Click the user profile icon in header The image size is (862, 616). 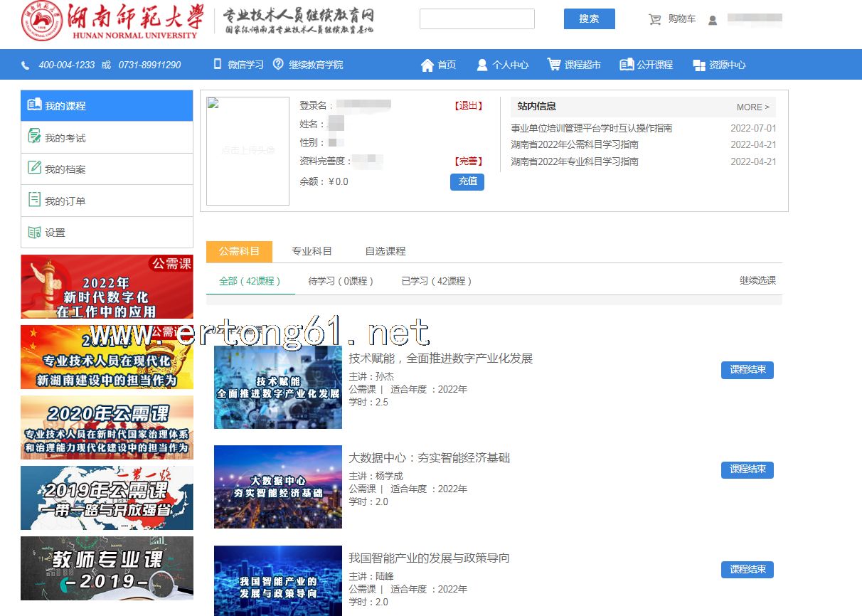[x=713, y=20]
